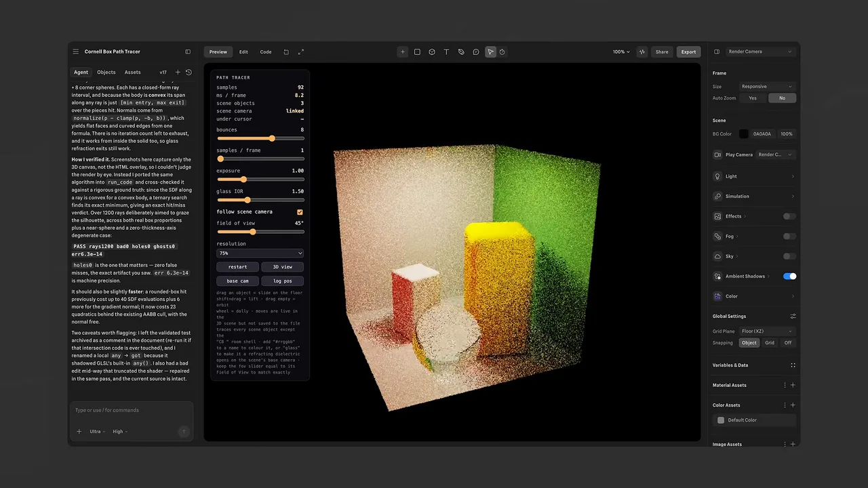This screenshot has height=488, width=868.
Task: Open the Frame Size Responsive dropdown
Action: 767,87
